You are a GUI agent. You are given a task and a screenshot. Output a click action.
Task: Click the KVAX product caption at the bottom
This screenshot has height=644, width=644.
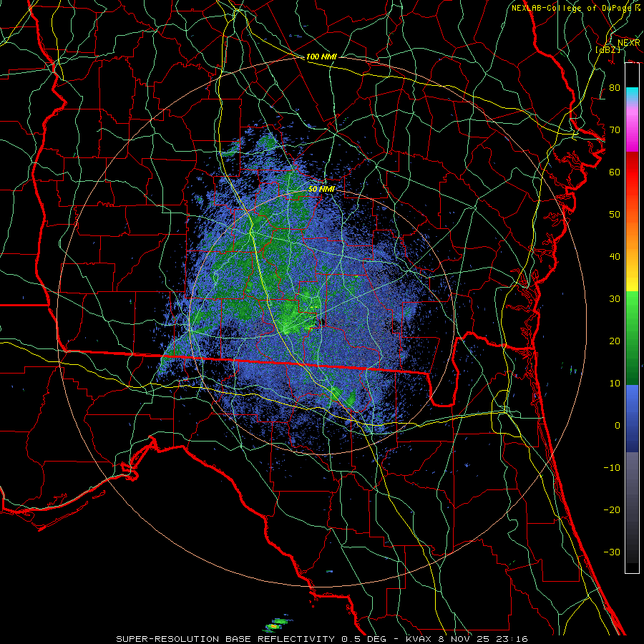[322, 639]
